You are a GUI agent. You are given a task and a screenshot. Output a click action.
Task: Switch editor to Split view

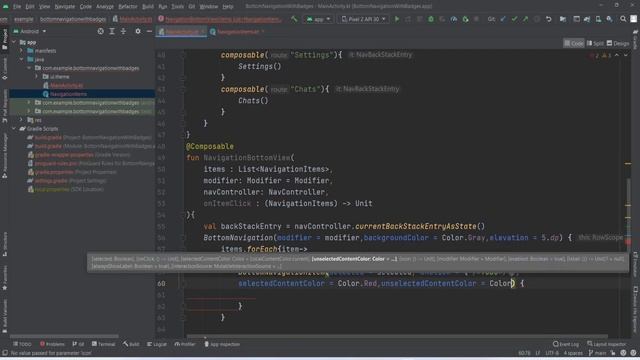pyautogui.click(x=595, y=43)
